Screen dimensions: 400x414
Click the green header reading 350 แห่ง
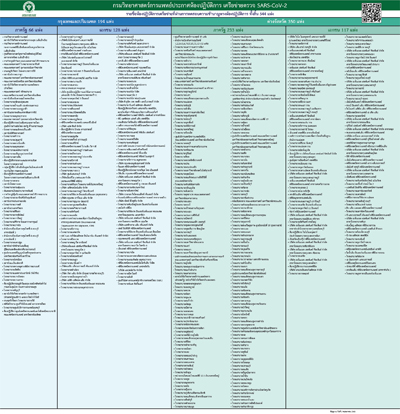tap(286, 21)
